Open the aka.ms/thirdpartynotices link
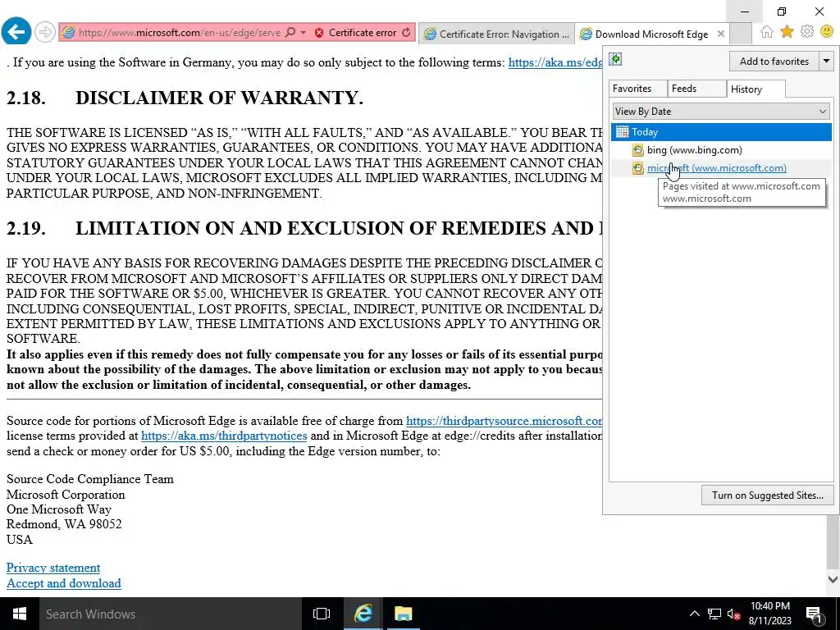This screenshot has height=630, width=840. [224, 436]
